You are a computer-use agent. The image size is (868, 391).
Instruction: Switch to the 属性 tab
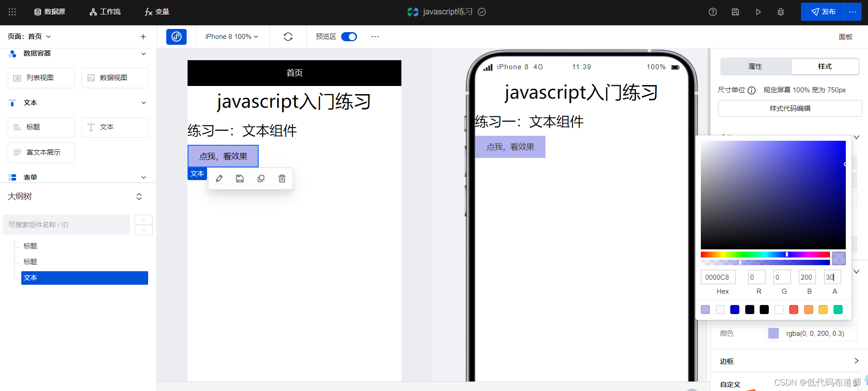coord(755,67)
